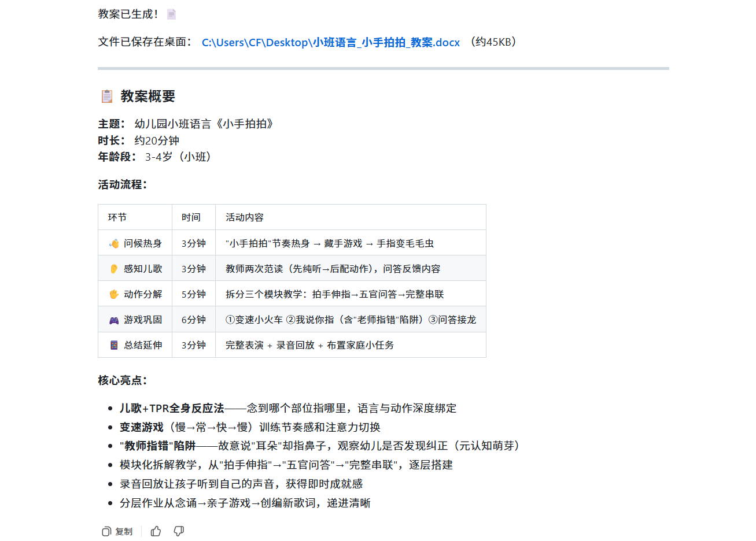The width and height of the screenshot is (756, 541).
Task: Click the 变速游戏 bullet point
Action: pos(250,427)
